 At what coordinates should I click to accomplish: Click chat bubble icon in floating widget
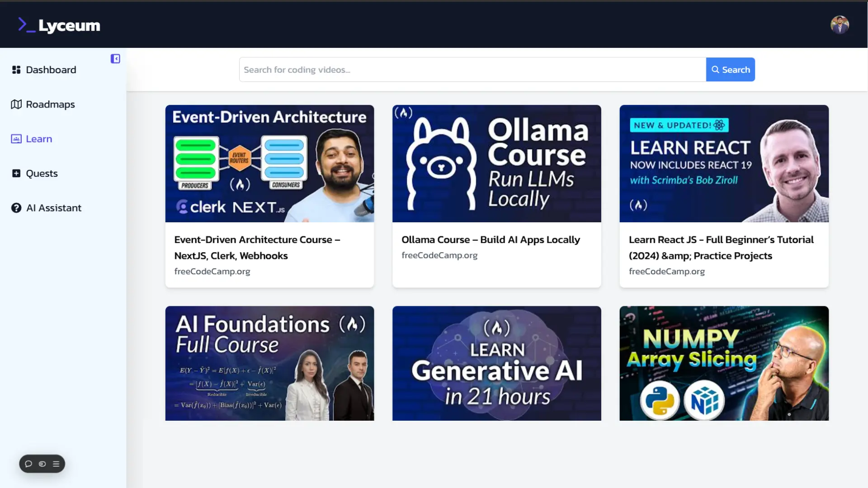pos(28,464)
